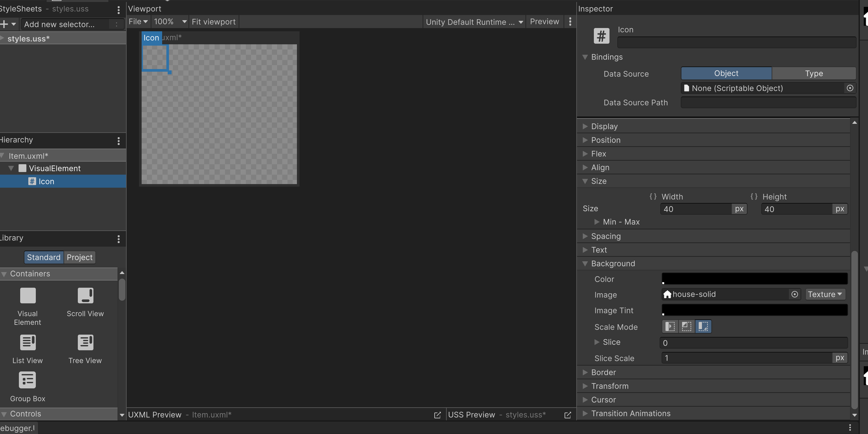Click the Fit viewport button
Screen dimensions: 868x434
pos(214,22)
